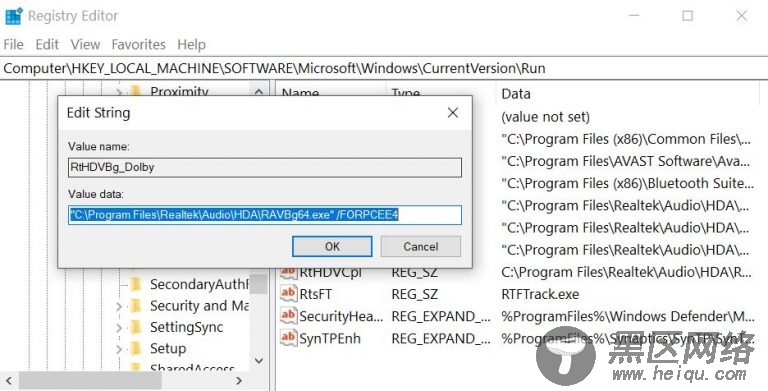
Task: Click the registry path address bar
Action: coord(384,68)
